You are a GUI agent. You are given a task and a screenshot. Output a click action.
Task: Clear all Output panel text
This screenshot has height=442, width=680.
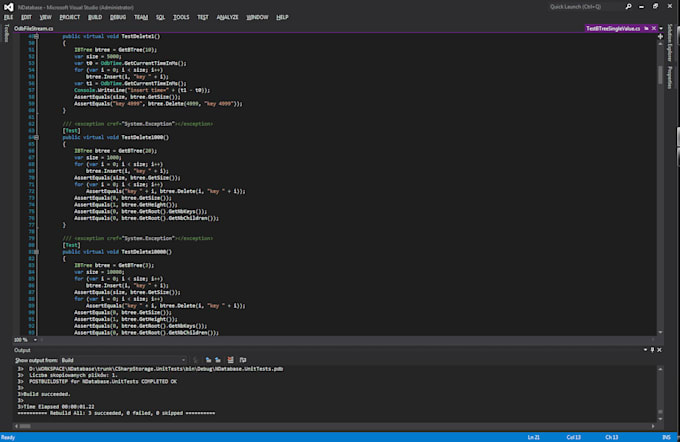(231, 360)
